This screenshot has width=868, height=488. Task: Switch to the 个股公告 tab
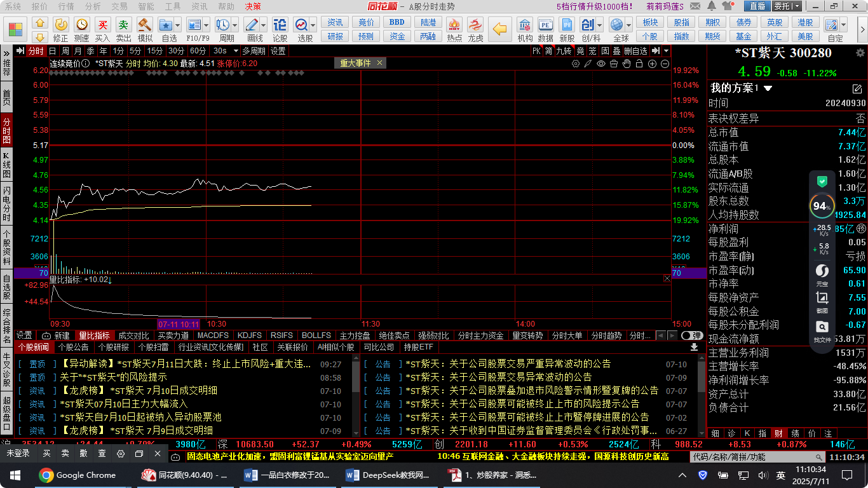click(74, 348)
